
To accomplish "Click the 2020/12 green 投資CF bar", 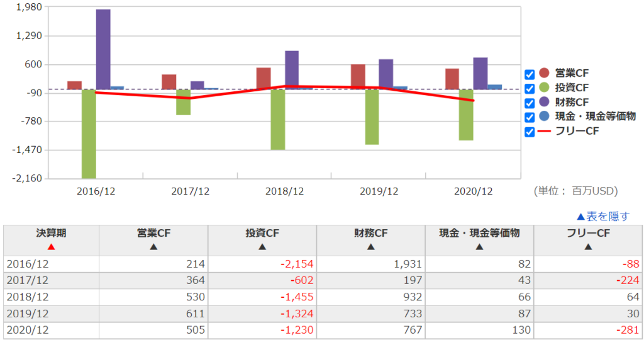I will (466, 115).
